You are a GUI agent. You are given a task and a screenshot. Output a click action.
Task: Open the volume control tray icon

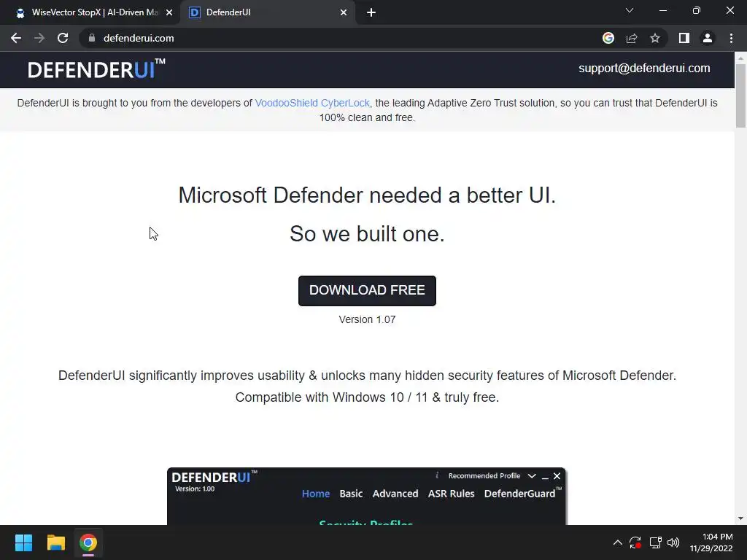tap(673, 542)
